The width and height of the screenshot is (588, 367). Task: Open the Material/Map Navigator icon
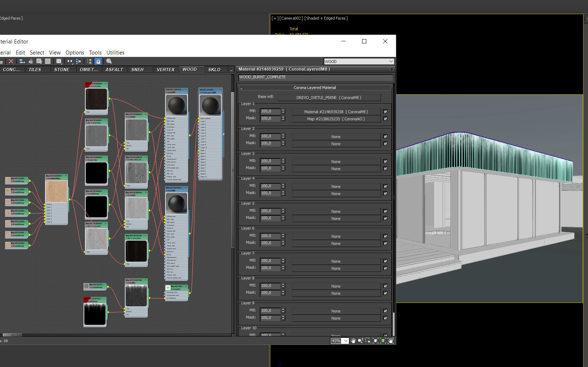click(x=89, y=61)
